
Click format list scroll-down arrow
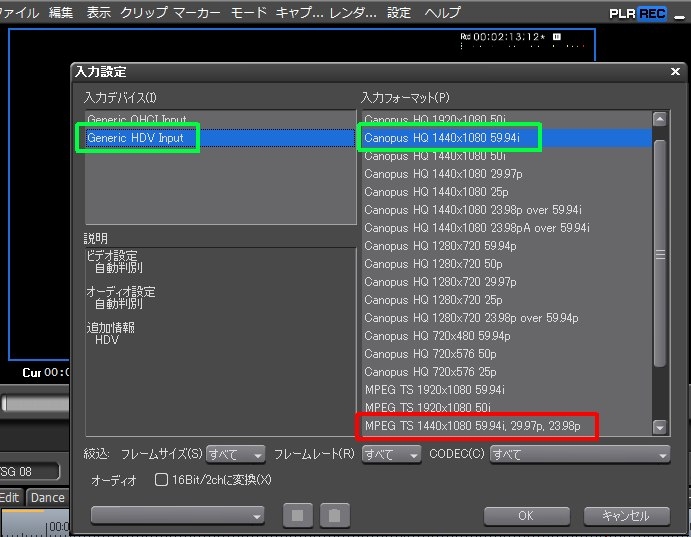click(x=660, y=427)
